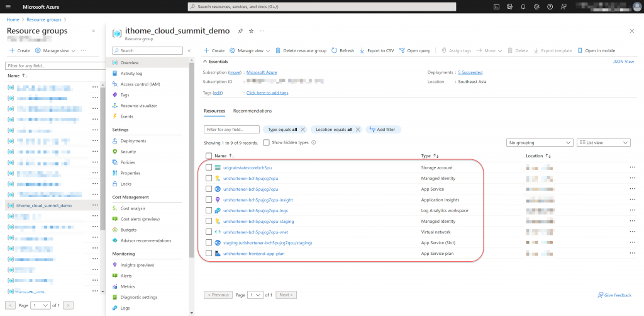This screenshot has height=316, width=644.
Task: Click Refresh in the toolbar
Action: coord(343,50)
